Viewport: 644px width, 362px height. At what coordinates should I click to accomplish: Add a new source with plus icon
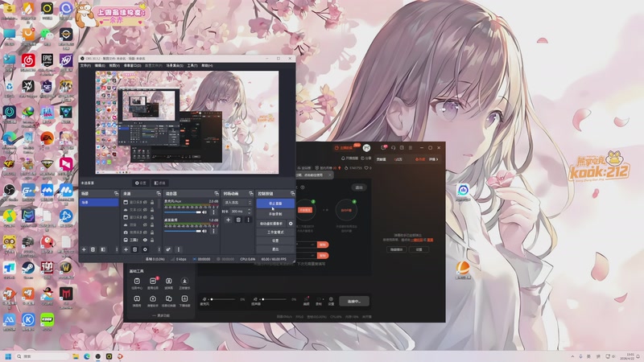[126, 249]
